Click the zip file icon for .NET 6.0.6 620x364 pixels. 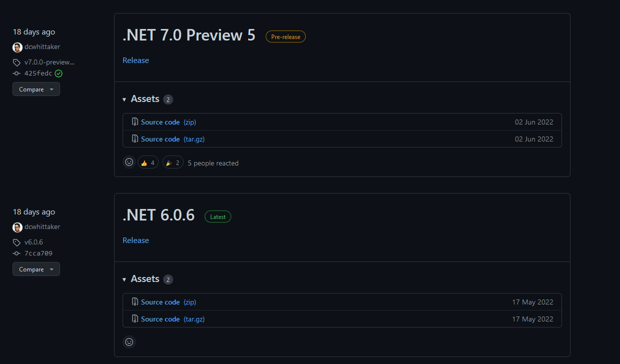pos(135,302)
